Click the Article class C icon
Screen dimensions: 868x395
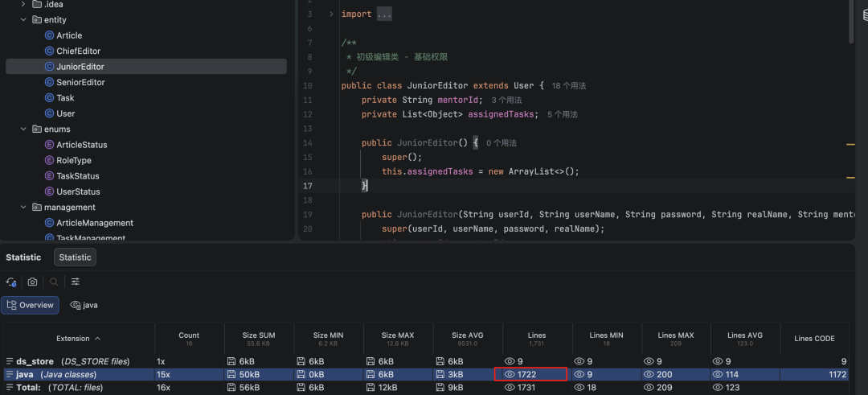click(x=49, y=35)
